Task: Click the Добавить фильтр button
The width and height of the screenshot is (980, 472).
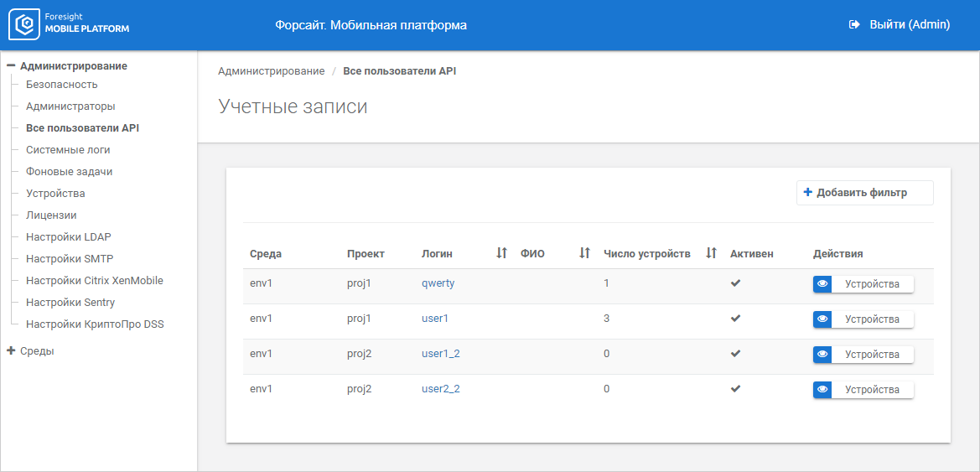Action: click(864, 193)
